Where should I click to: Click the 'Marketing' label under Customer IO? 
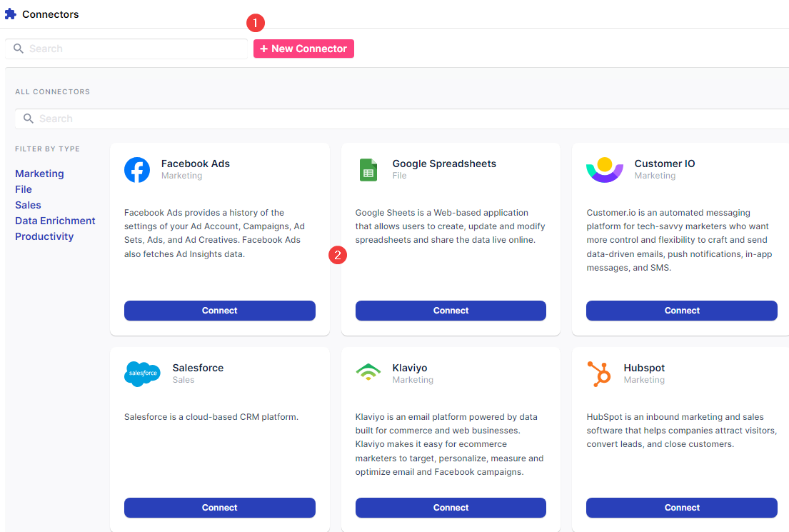[655, 176]
